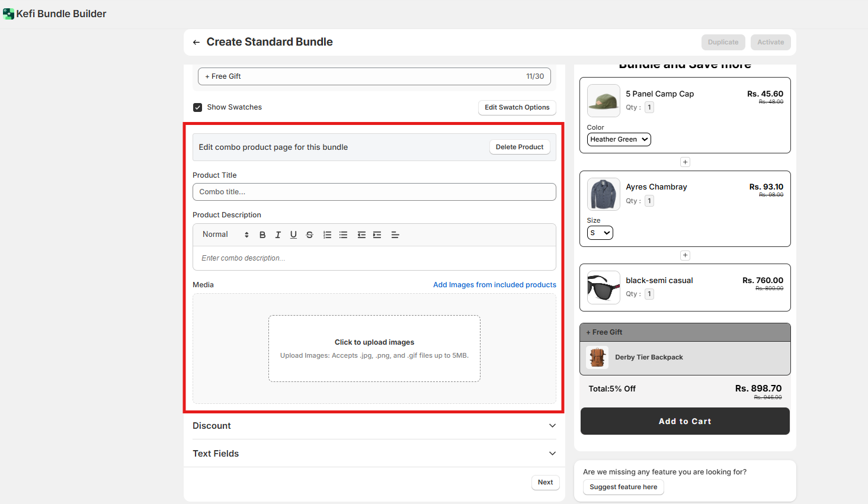Click the Product Title input field
The image size is (868, 504).
click(374, 192)
